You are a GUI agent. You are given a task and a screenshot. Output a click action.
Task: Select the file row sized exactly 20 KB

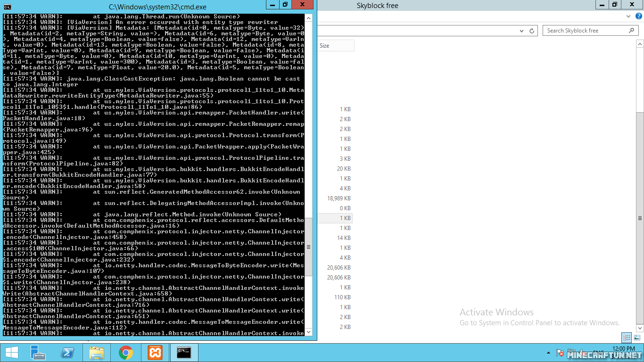coord(335,169)
